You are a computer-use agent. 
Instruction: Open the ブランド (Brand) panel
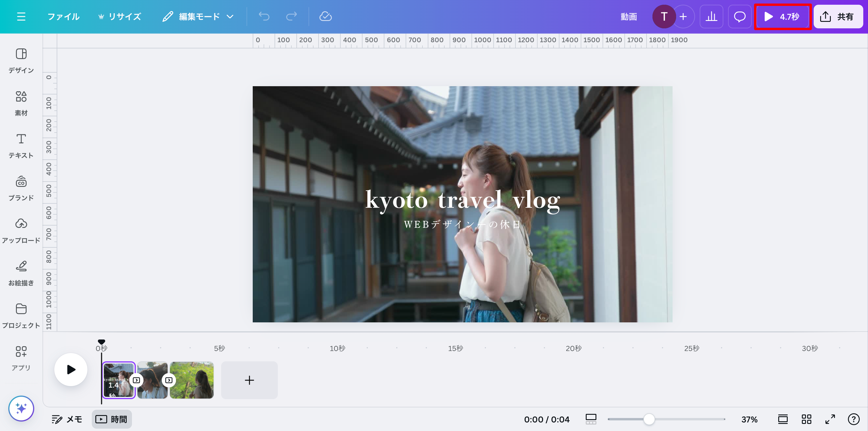pyautogui.click(x=21, y=187)
